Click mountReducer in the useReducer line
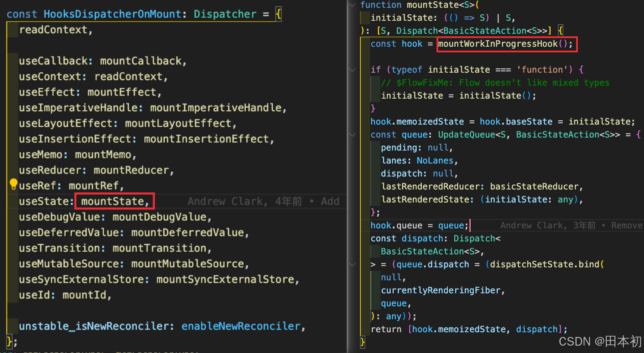Viewport: 644px width, 353px height. [131, 170]
